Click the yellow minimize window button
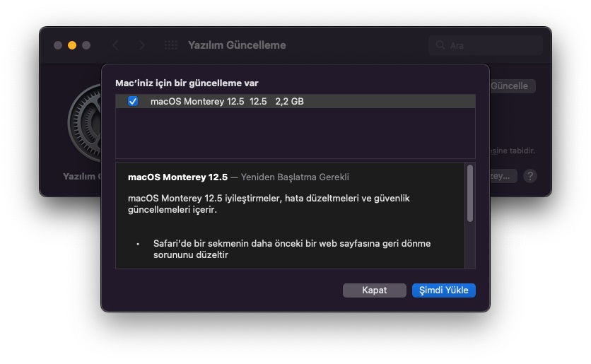This screenshot has width=591, height=364. [72, 45]
